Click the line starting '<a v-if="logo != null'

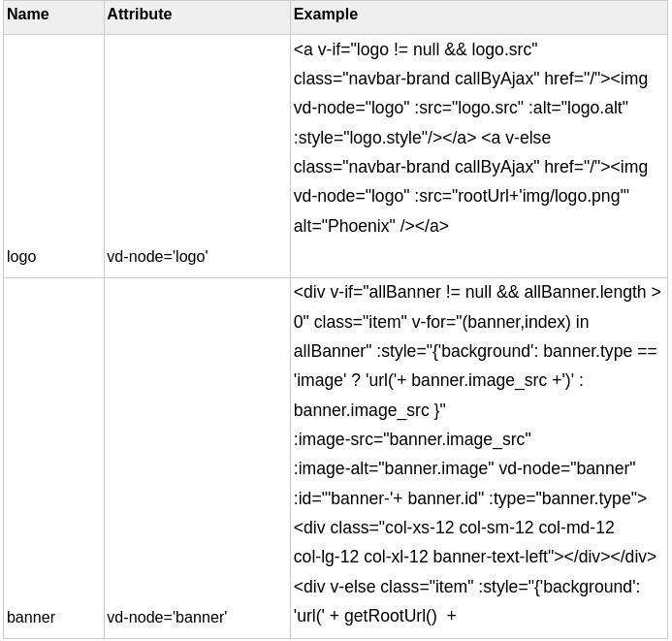click(x=415, y=49)
